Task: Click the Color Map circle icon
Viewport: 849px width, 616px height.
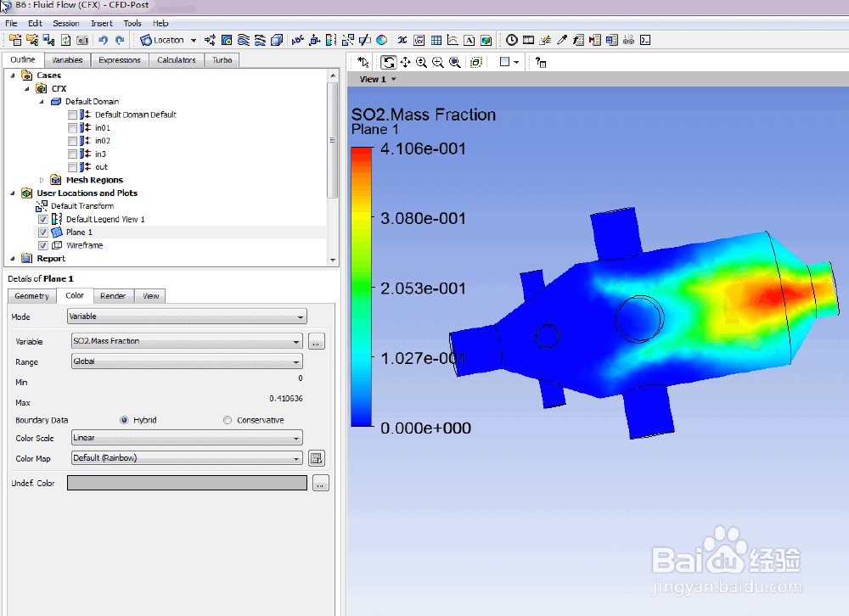Action: coord(382,40)
